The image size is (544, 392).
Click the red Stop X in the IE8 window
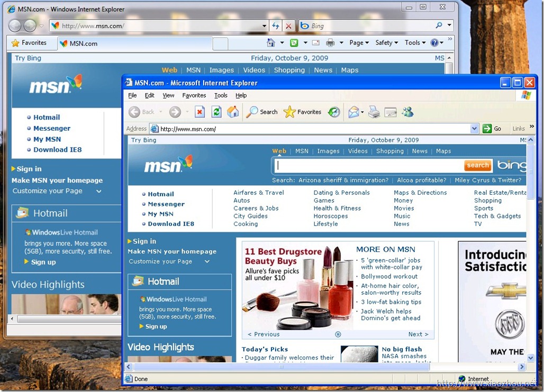pos(288,26)
